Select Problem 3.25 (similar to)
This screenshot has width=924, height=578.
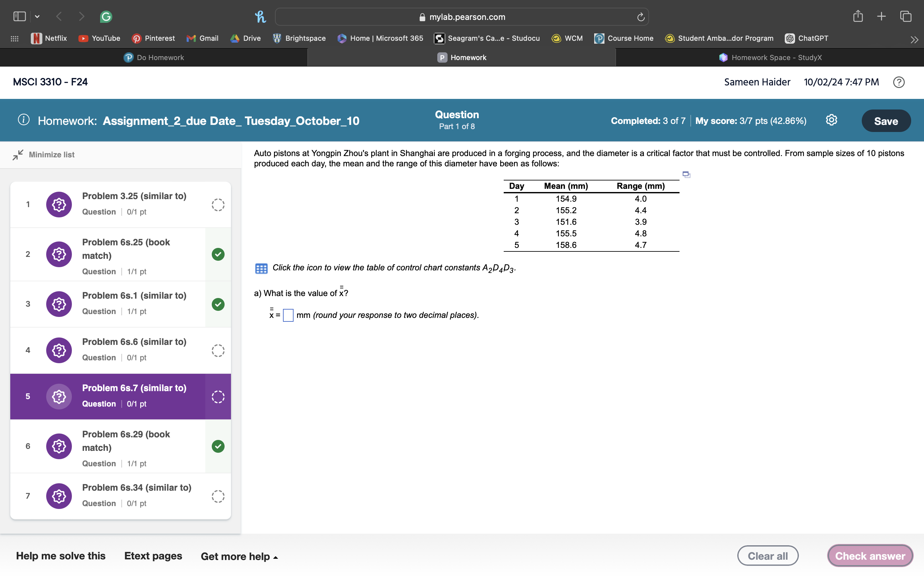[x=121, y=205]
